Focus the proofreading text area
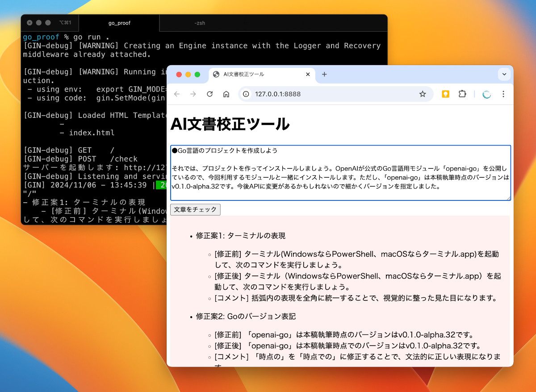This screenshot has width=536, height=392. 340,173
